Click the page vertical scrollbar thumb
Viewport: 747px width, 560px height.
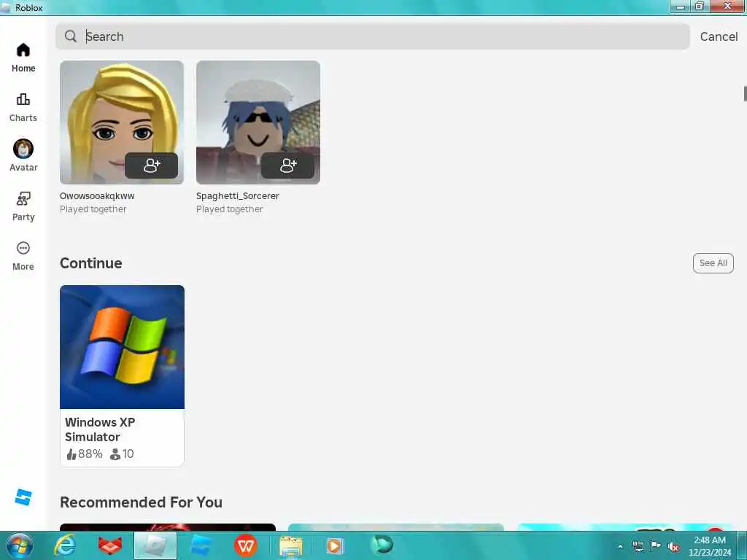click(745, 93)
